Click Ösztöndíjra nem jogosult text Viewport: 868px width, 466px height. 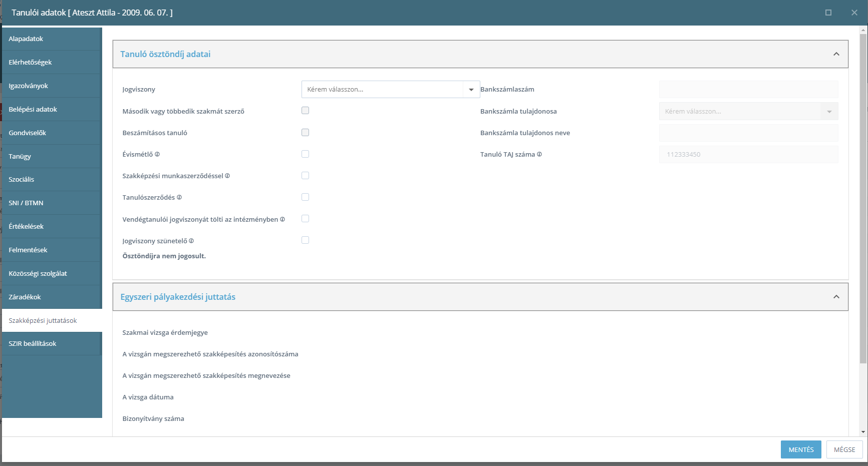pos(164,256)
